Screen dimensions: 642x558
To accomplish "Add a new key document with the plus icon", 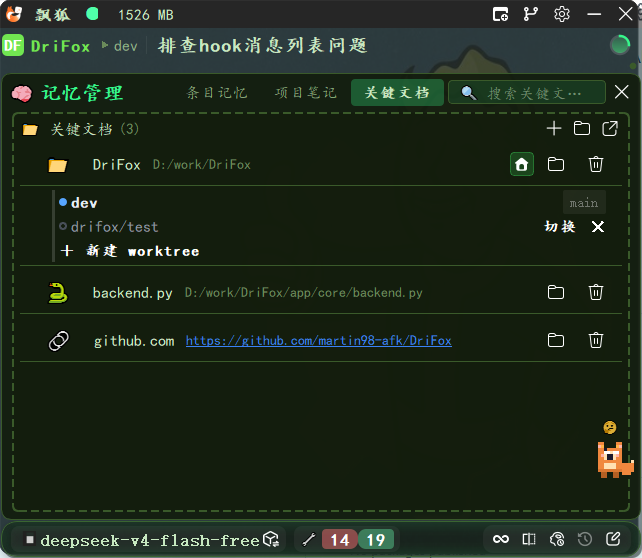I will (x=554, y=129).
